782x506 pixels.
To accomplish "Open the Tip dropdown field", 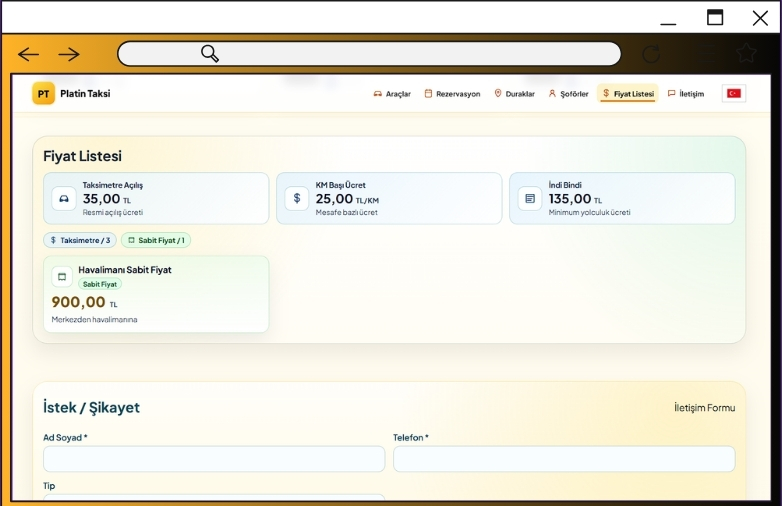I will (x=213, y=497).
